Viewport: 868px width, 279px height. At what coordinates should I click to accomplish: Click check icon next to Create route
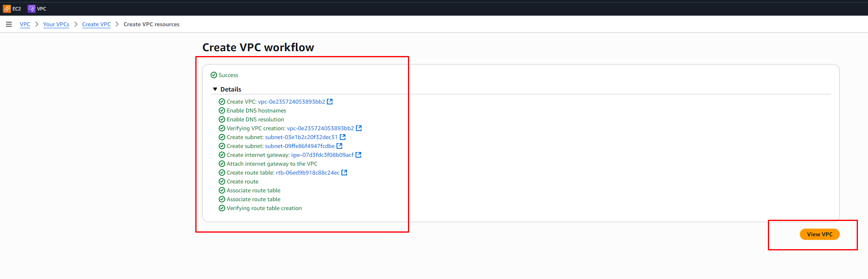tap(222, 181)
